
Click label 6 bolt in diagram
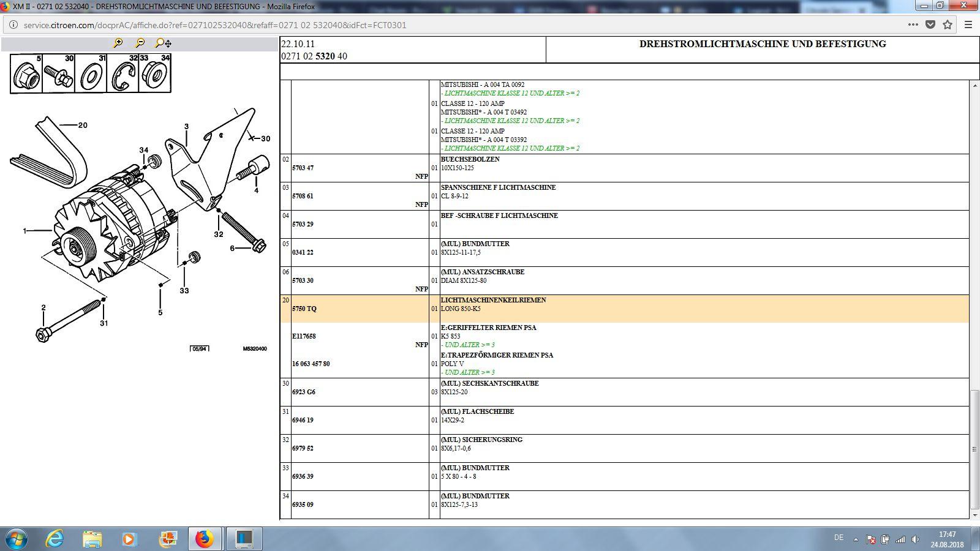coord(232,248)
